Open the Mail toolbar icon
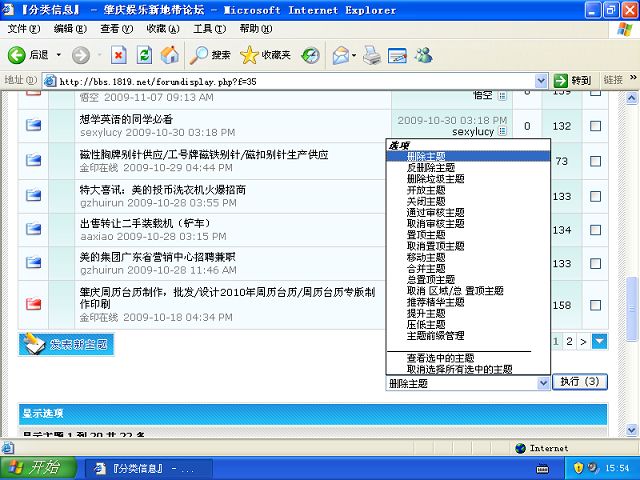The image size is (640, 480). (341, 55)
